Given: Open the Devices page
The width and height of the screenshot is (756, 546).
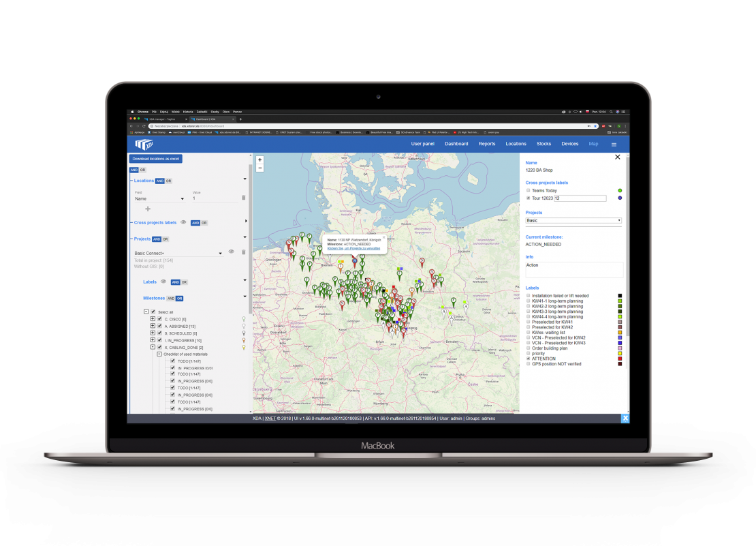Looking at the screenshot, I should (x=570, y=144).
